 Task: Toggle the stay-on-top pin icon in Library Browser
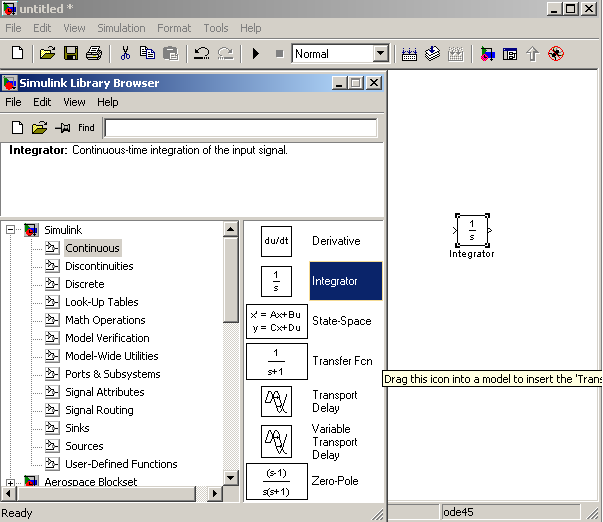[x=63, y=127]
